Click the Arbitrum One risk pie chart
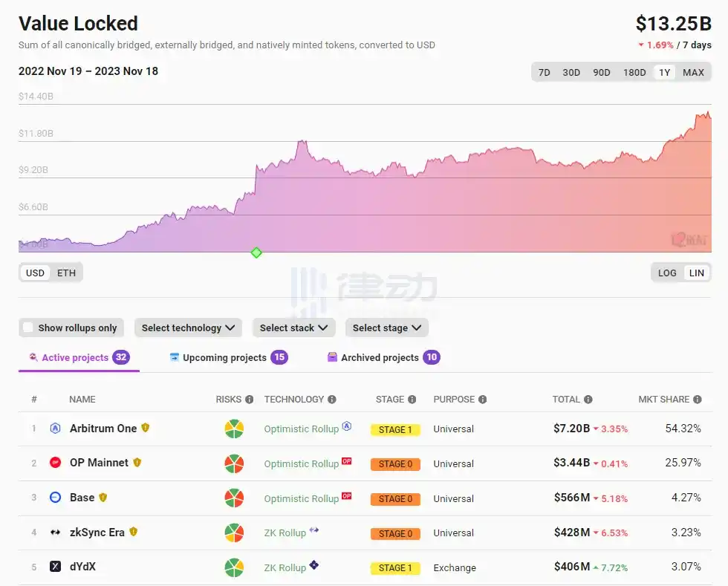Viewport: 728px width, 586px height. [234, 429]
